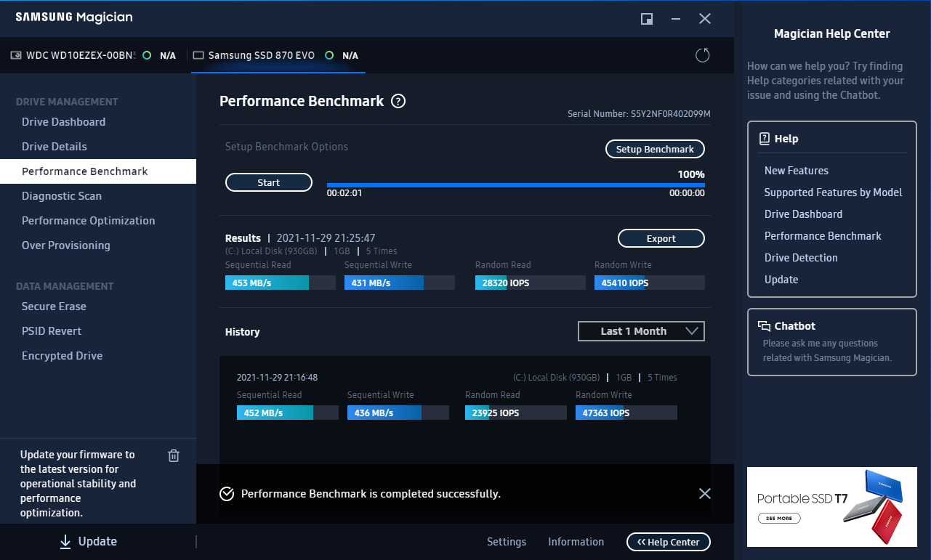
Task: Click trash icon next to firmware notice
Action: 174,455
